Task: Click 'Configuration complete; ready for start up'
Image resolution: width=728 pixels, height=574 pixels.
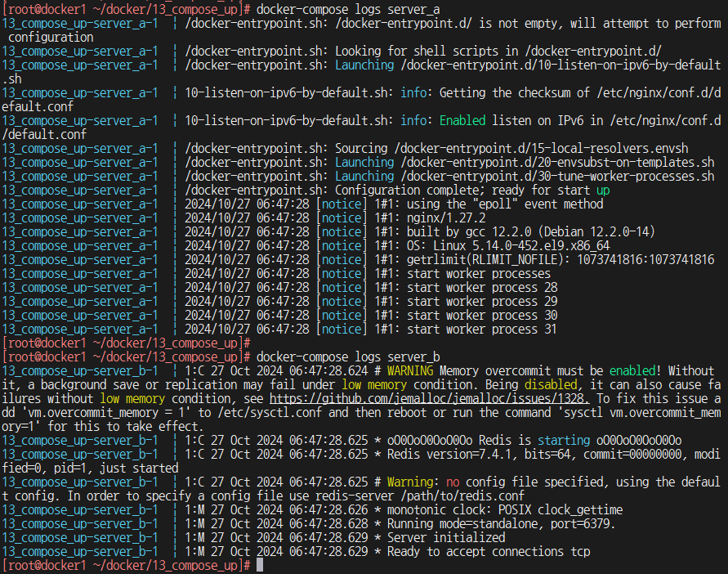Action: tap(472, 190)
